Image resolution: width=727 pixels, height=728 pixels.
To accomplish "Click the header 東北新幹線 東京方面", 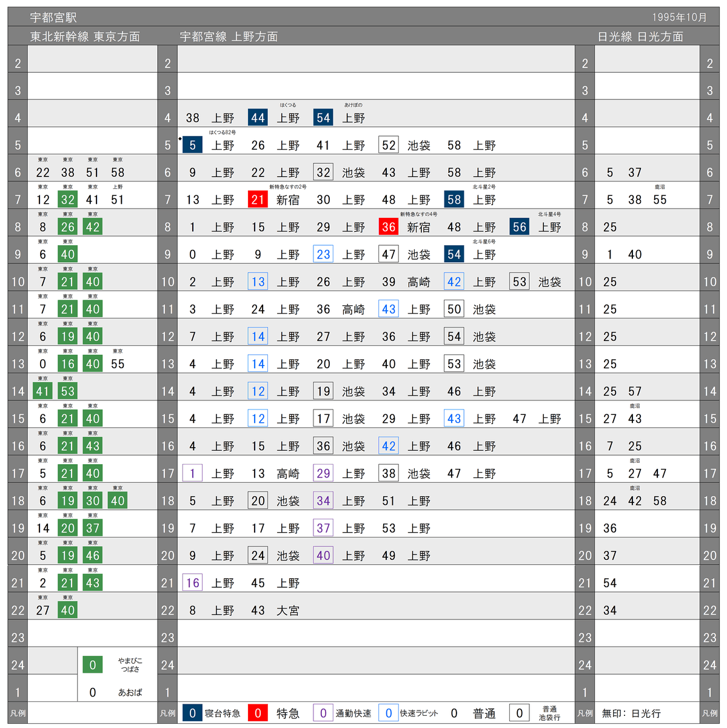I will coord(85,37).
